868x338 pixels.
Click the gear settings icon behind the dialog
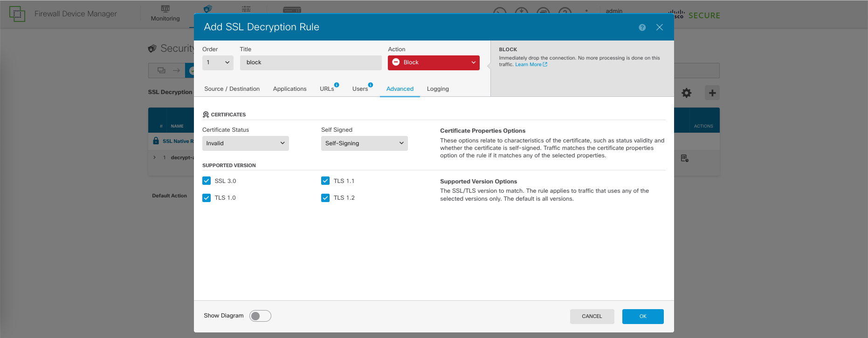[x=686, y=93]
